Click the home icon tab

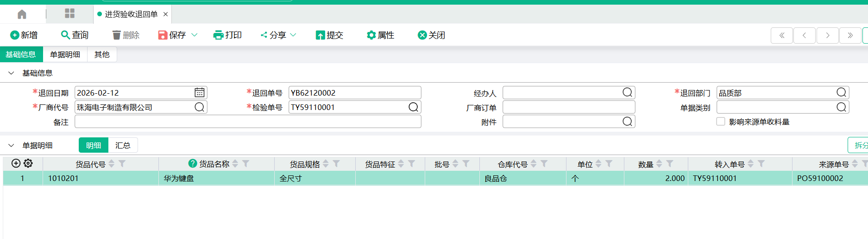(x=22, y=14)
